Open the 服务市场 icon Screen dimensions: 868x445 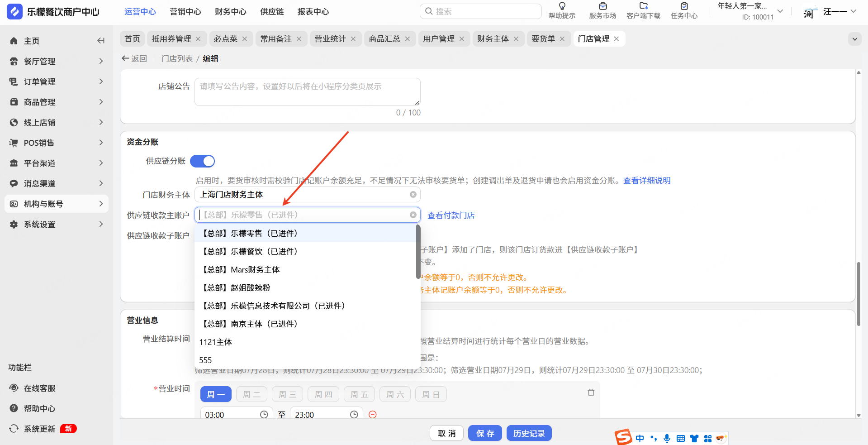pos(602,6)
